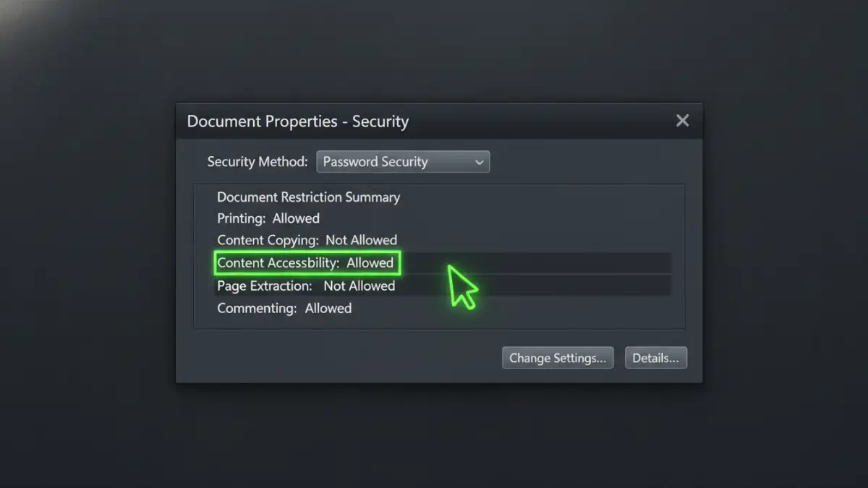The height and width of the screenshot is (488, 868).
Task: Open the Security Method dropdown
Action: (402, 161)
